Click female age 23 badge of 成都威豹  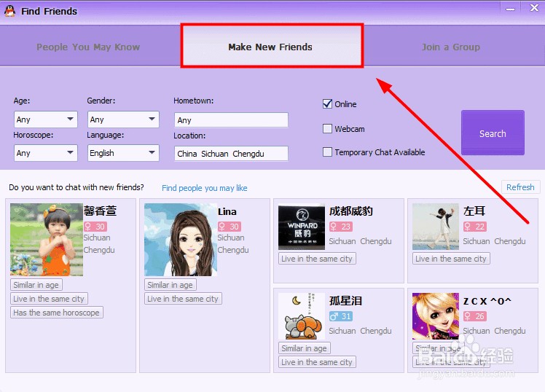point(341,227)
